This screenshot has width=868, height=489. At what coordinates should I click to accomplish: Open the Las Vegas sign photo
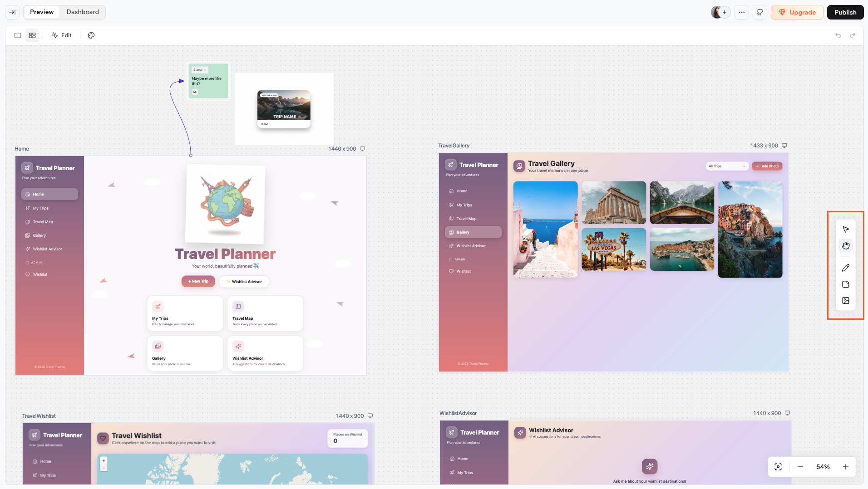[x=614, y=249]
